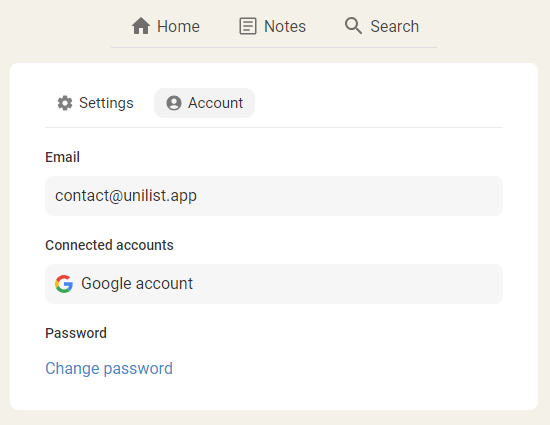Click the Account person avatar icon

174,103
